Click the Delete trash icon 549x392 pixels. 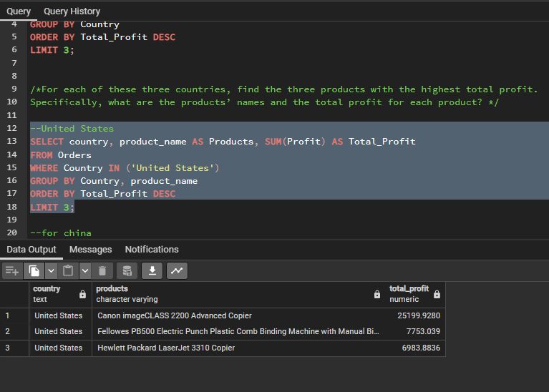point(102,271)
